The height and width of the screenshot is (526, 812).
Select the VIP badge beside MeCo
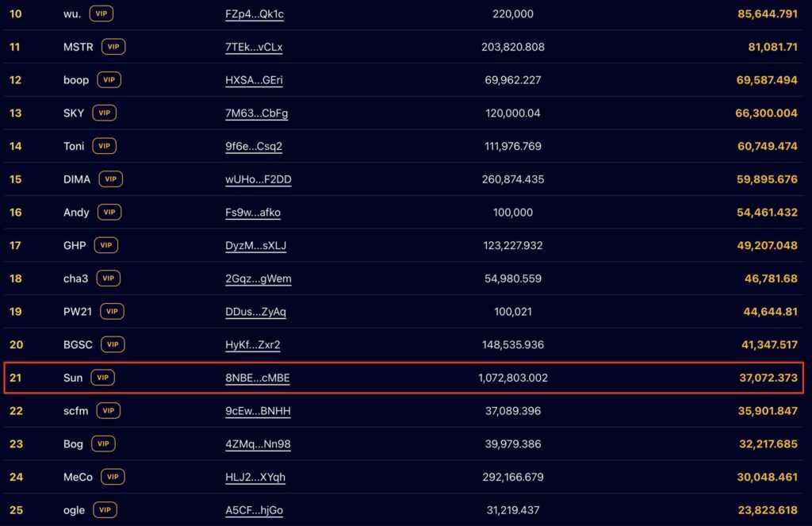tap(113, 477)
